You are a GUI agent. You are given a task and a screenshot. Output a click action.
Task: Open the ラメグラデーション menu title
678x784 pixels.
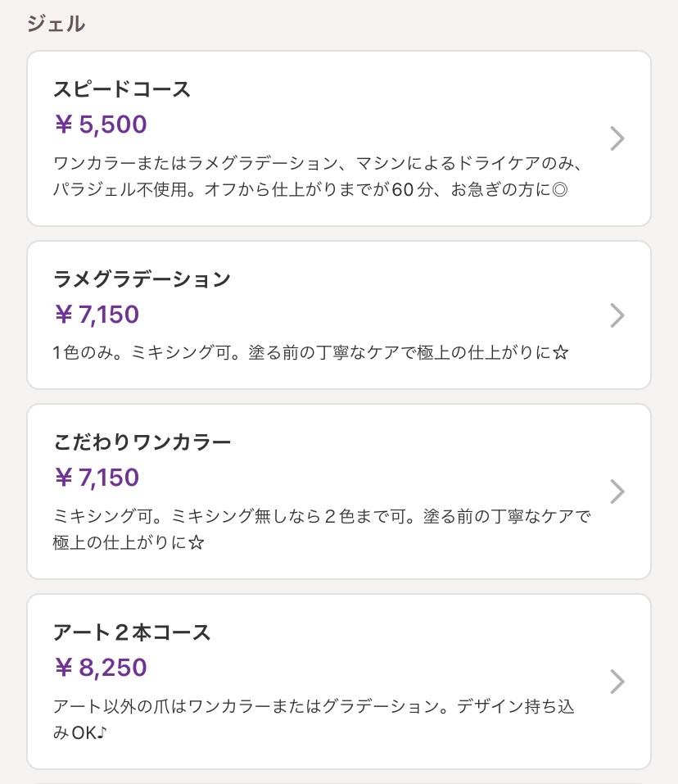tap(142, 279)
